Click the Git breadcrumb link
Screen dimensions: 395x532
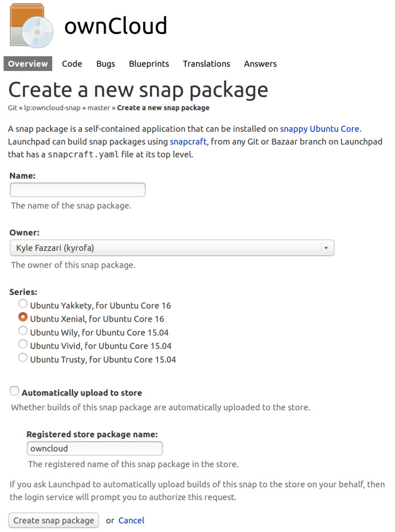tap(13, 108)
